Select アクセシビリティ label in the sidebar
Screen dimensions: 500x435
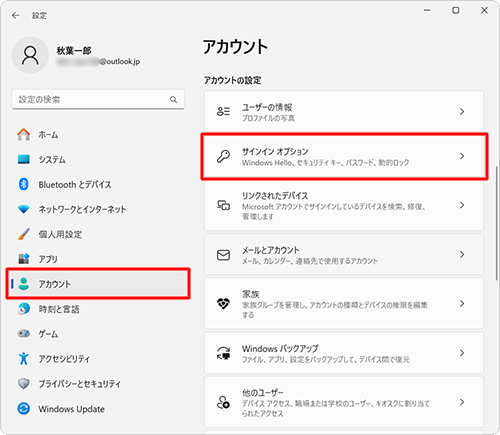click(64, 359)
